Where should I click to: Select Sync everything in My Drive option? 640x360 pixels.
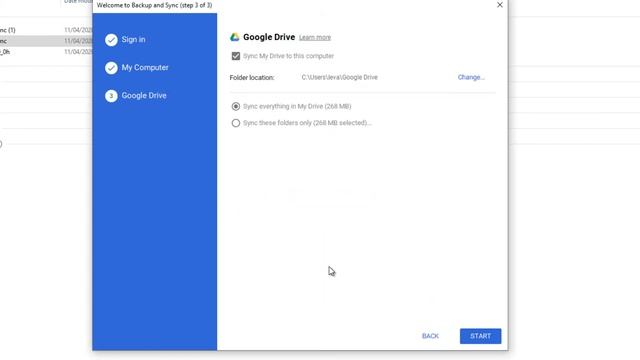pos(236,107)
